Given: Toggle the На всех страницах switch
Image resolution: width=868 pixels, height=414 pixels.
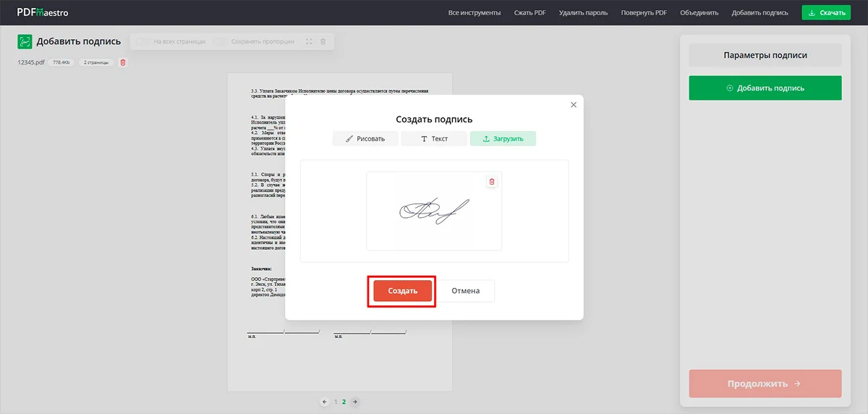Looking at the screenshot, I should [x=143, y=42].
